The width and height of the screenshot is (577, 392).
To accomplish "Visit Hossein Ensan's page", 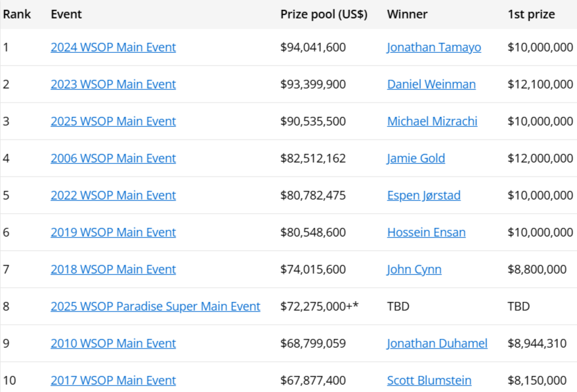I will pos(426,233).
